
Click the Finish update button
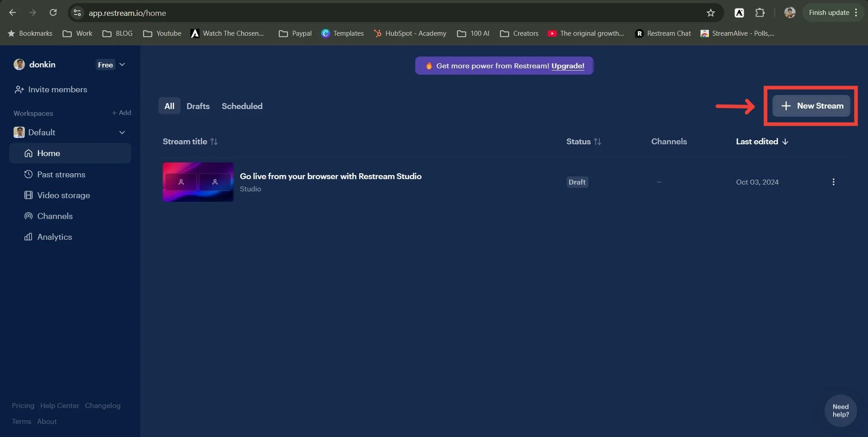coord(833,13)
